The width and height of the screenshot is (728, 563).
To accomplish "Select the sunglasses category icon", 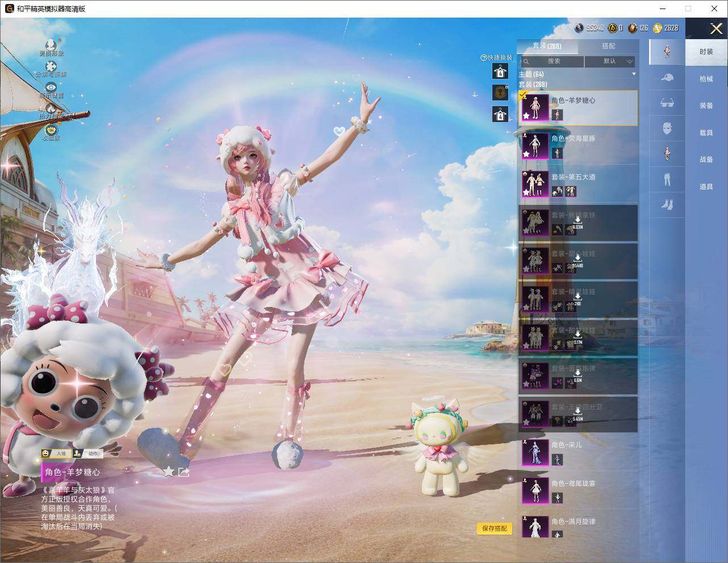I will pyautogui.click(x=667, y=103).
